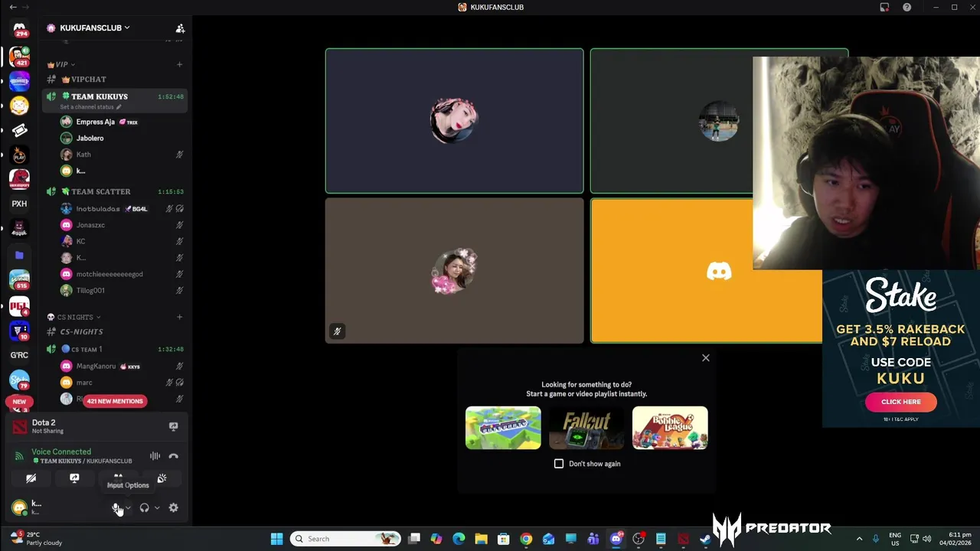Screen dimensions: 980x551
Task: Open Discord inbox icon in title bar
Action: click(x=884, y=7)
